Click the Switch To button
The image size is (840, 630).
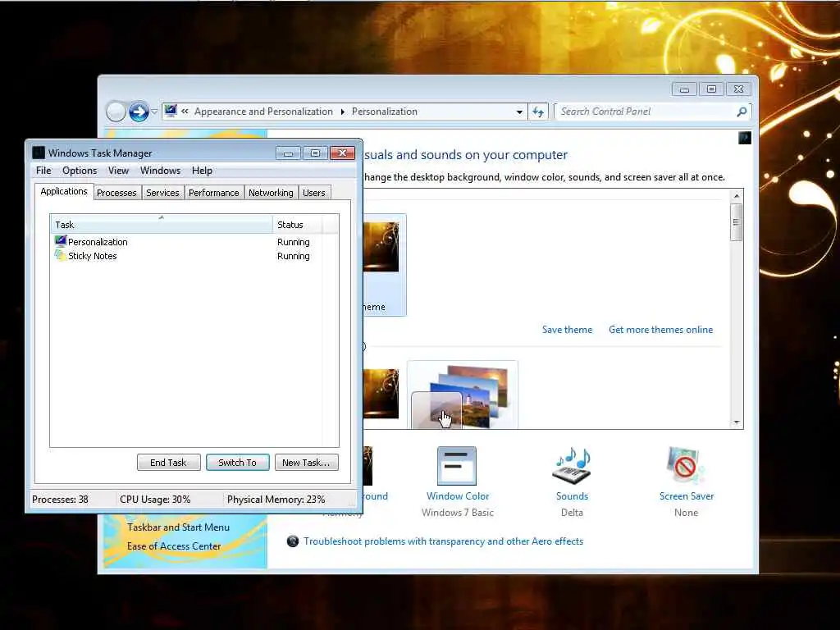click(237, 463)
